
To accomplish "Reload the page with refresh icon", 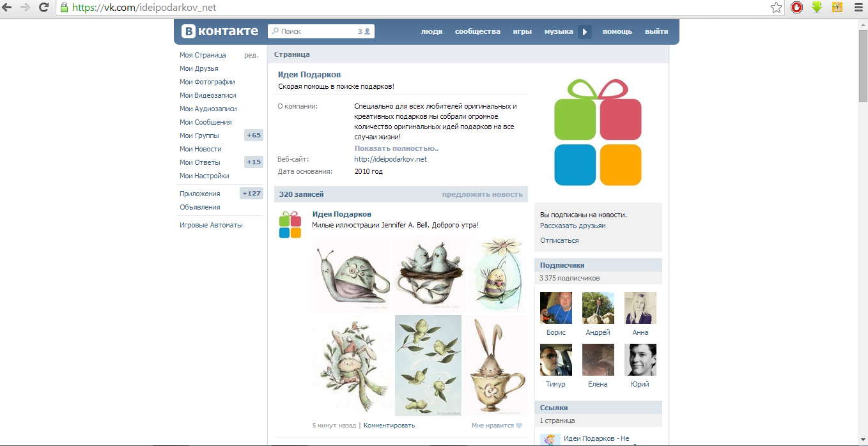I will [43, 8].
